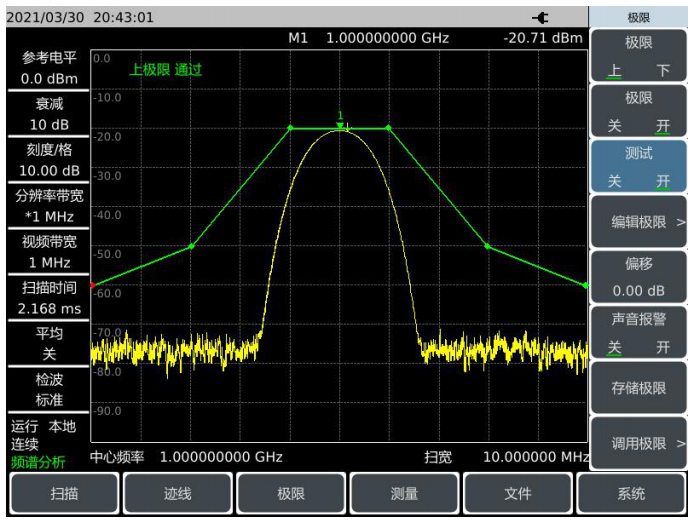Screen dimensions: 693x521
Task: Toggle 极限 upper/lower (上 下) softkey
Action: tap(638, 56)
